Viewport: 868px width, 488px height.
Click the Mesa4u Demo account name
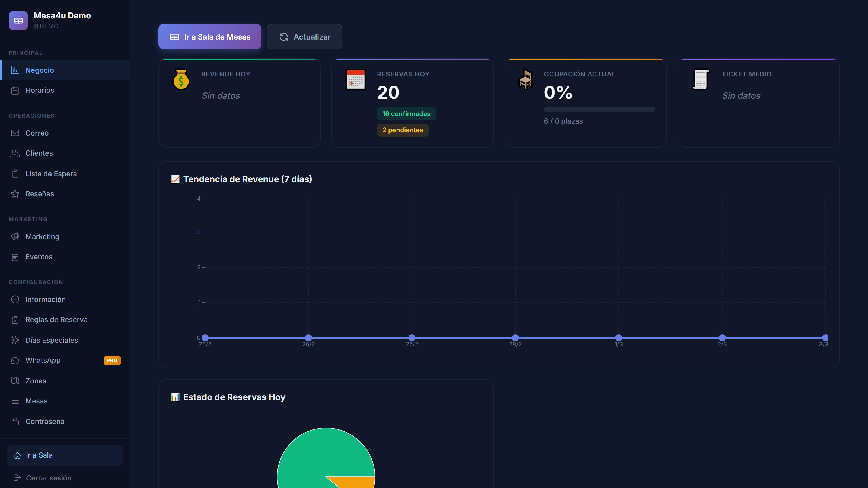pyautogui.click(x=62, y=15)
